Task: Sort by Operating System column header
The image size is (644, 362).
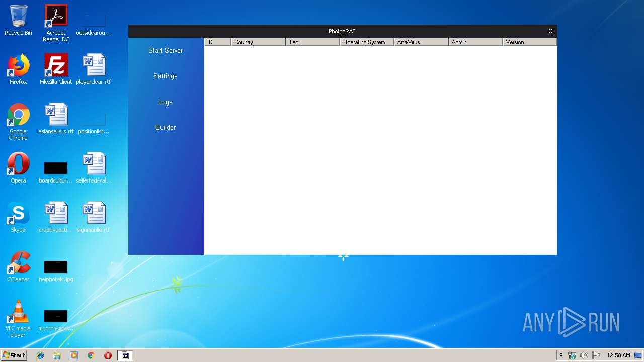Action: (x=367, y=42)
